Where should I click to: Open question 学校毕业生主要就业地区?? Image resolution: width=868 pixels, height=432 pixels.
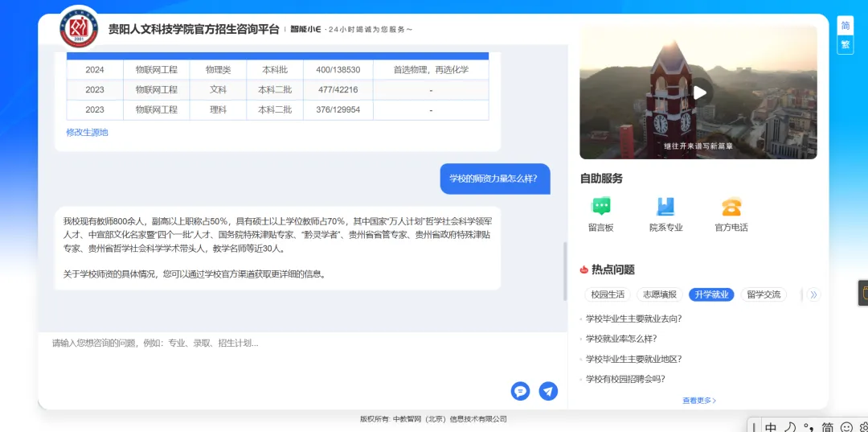[x=633, y=359]
